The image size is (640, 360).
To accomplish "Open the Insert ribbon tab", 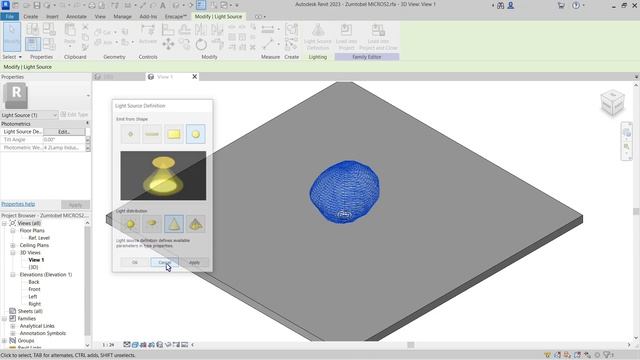I will click(x=52, y=17).
